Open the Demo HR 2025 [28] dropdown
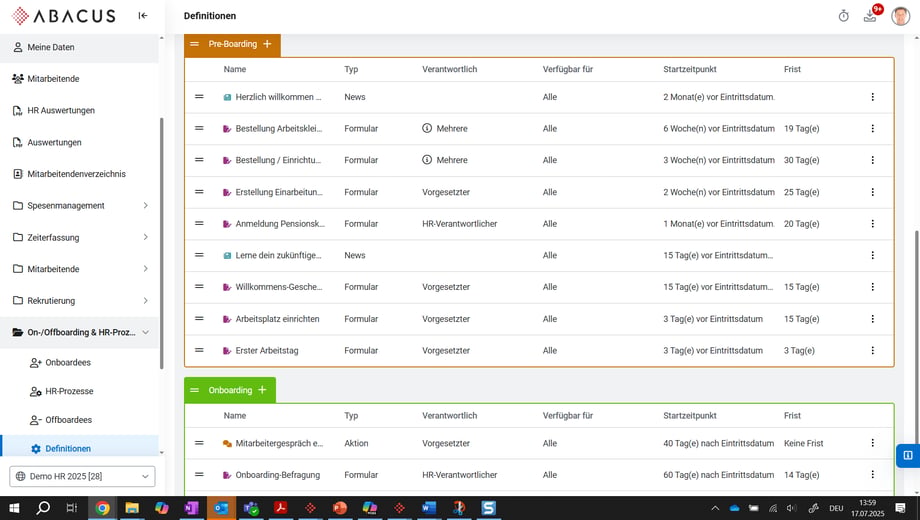 point(82,476)
